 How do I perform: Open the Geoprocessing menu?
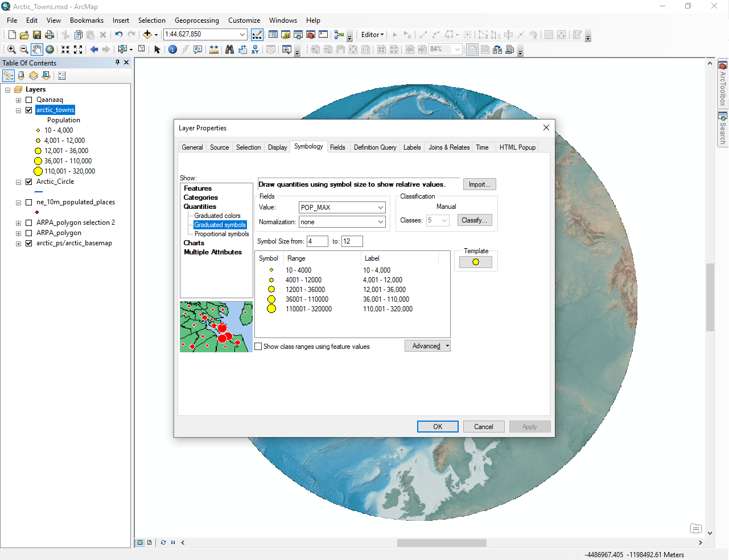[196, 20]
